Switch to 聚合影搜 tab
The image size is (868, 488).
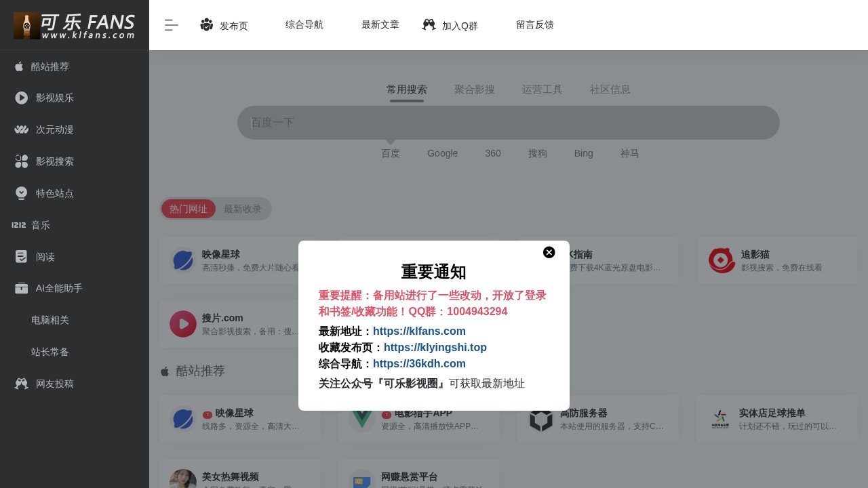click(x=475, y=89)
